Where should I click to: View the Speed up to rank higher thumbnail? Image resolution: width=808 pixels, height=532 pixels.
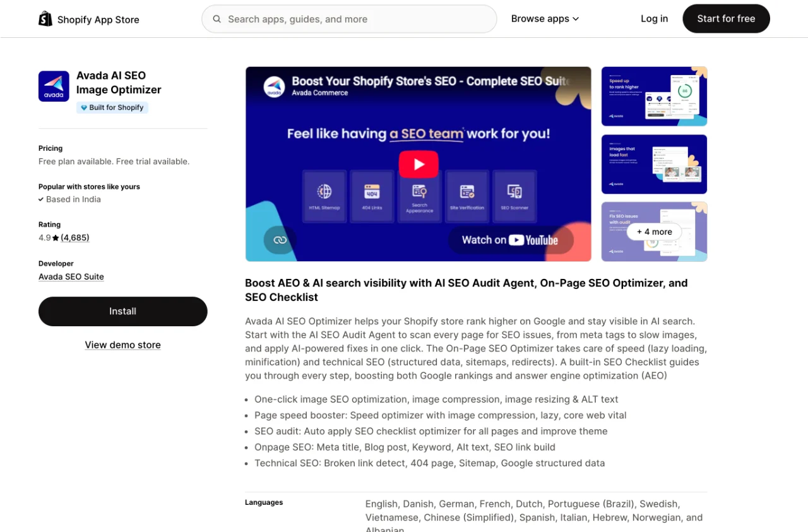tap(654, 97)
